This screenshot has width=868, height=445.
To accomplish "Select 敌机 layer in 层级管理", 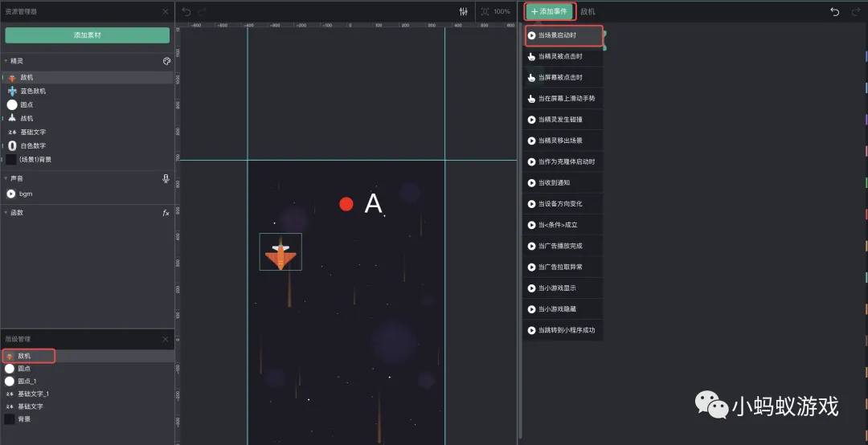I will click(88, 356).
